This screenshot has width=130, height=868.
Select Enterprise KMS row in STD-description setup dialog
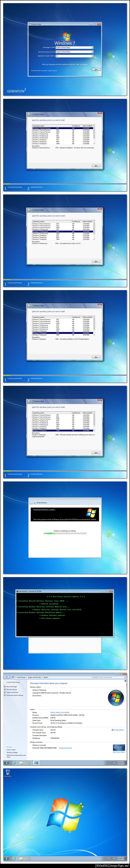62,141
